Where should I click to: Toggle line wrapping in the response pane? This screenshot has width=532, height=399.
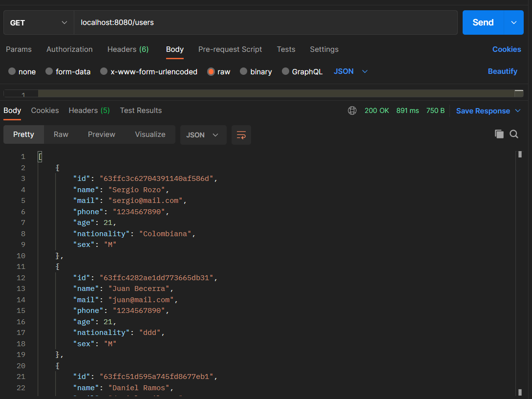click(x=241, y=135)
